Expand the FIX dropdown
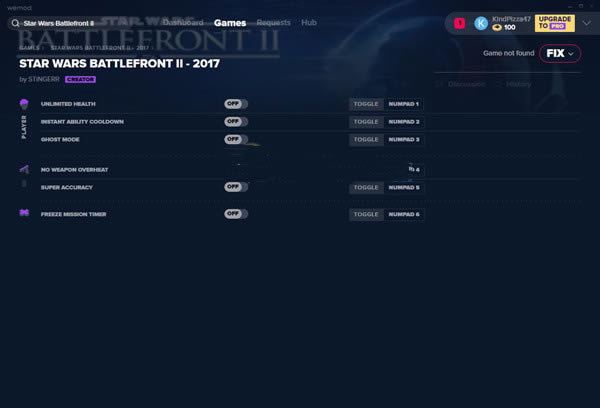Viewport: 600px width, 408px height. [559, 53]
